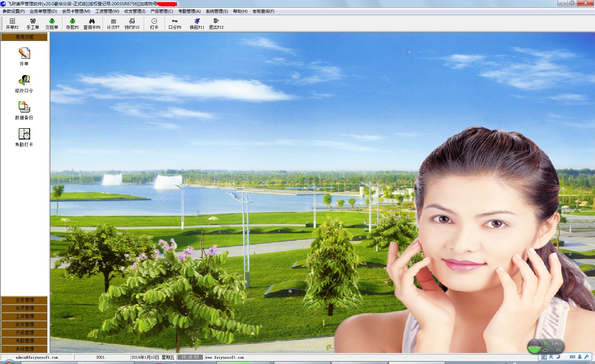Click the 考勤打卡 sidebar icon
The width and height of the screenshot is (595, 364).
(24, 137)
